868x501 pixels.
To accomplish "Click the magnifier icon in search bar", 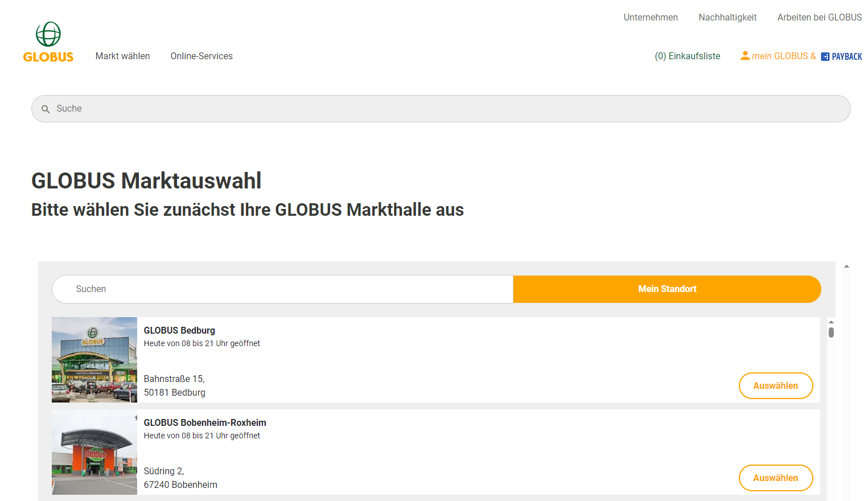I will 46,109.
